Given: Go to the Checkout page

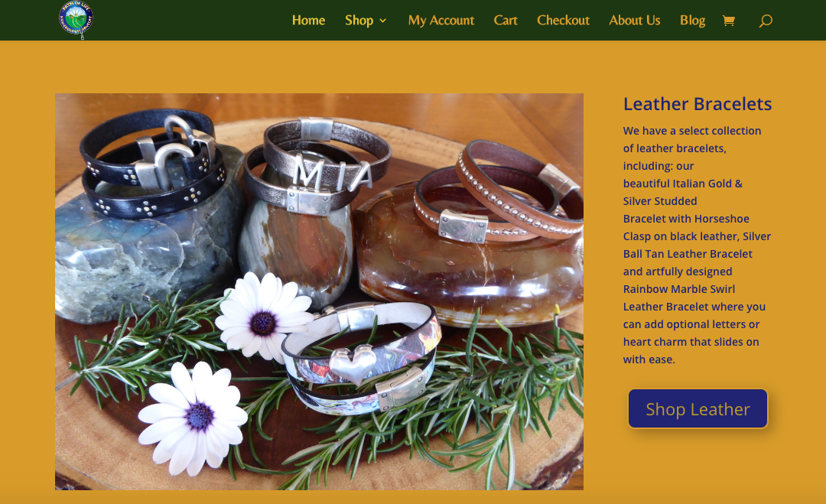Looking at the screenshot, I should click(x=563, y=21).
